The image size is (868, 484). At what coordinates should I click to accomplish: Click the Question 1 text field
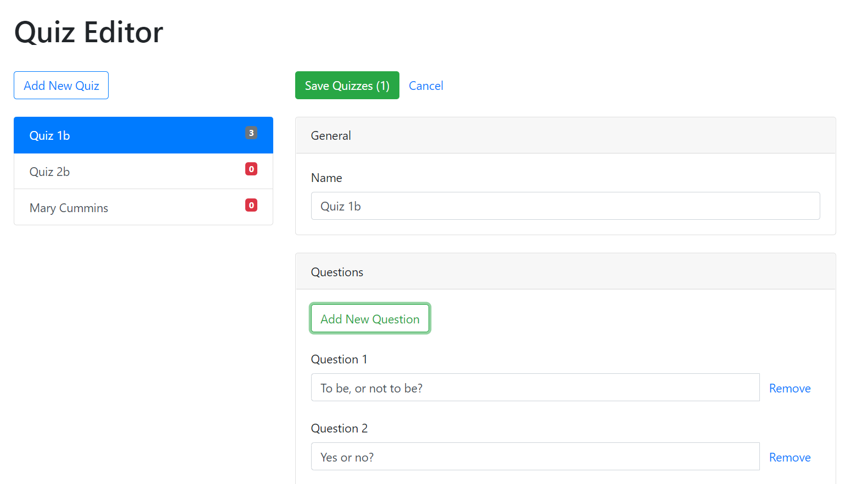pos(535,388)
